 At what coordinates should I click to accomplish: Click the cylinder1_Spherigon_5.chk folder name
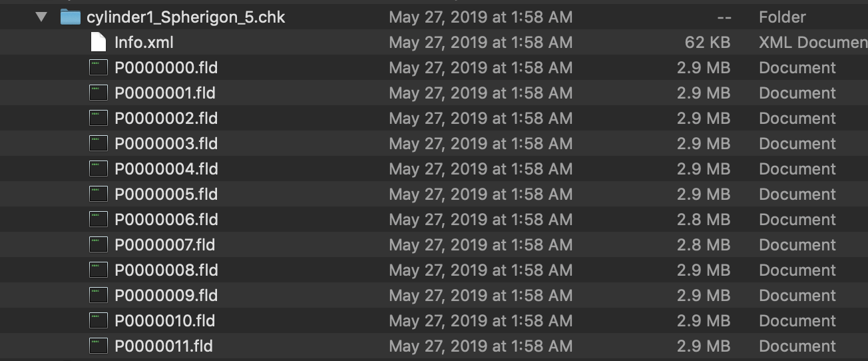click(186, 17)
